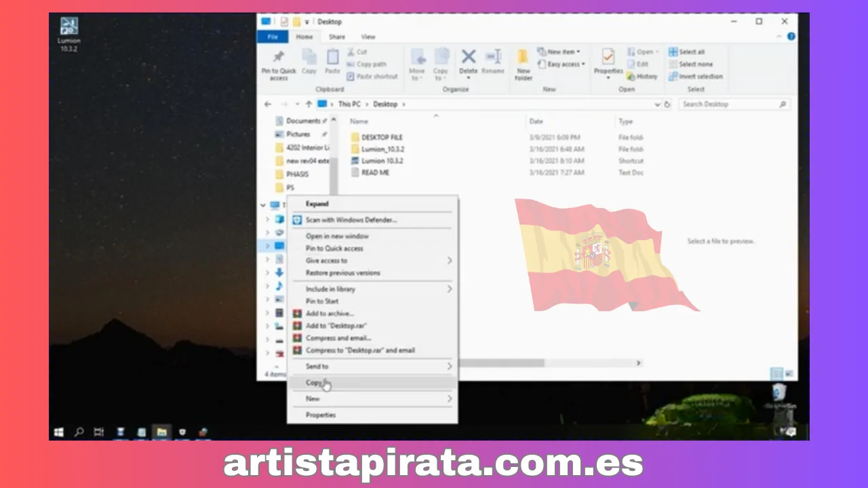Open the Give access to submenu

click(372, 260)
